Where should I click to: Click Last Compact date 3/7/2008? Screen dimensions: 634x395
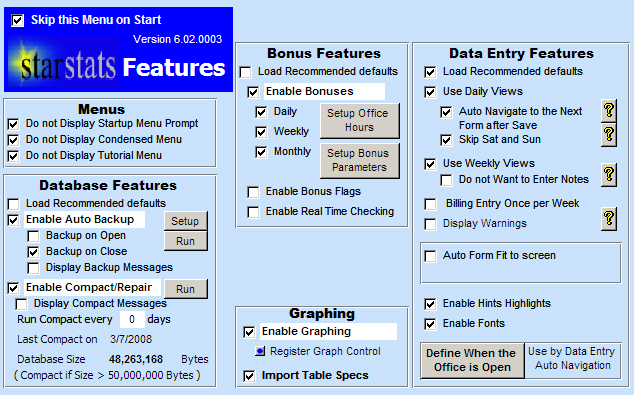(131, 339)
